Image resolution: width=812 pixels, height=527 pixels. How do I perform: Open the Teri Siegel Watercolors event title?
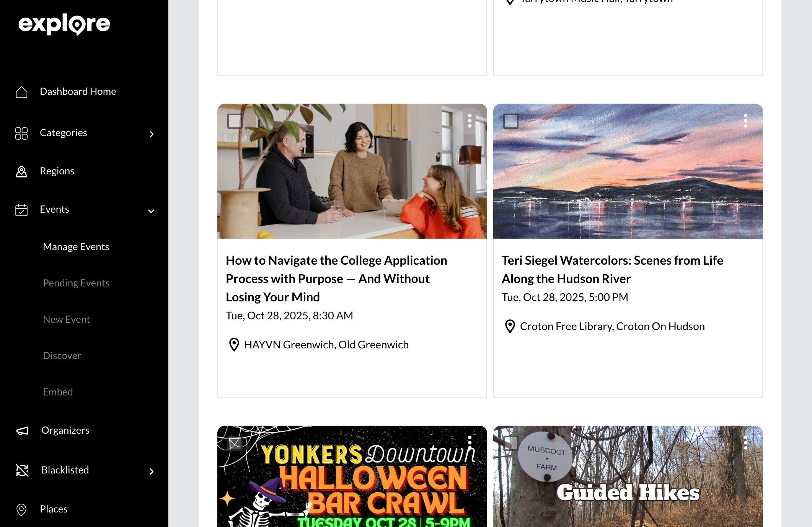(x=612, y=269)
